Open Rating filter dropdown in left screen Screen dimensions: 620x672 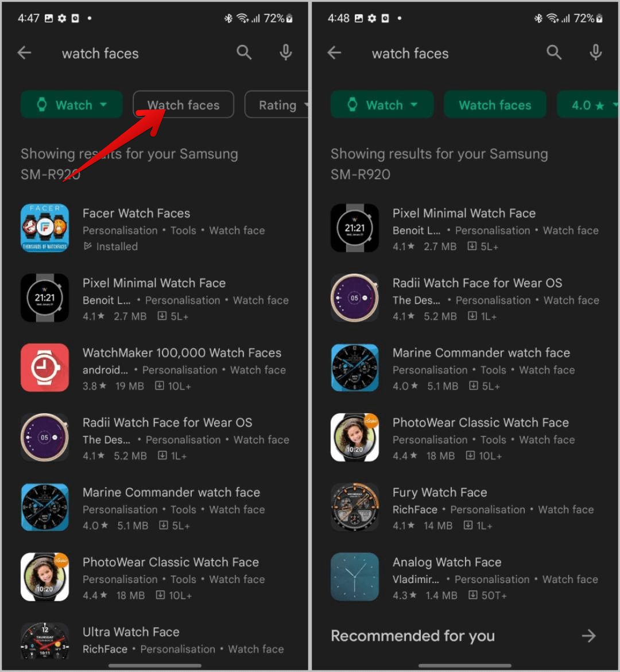(x=277, y=104)
